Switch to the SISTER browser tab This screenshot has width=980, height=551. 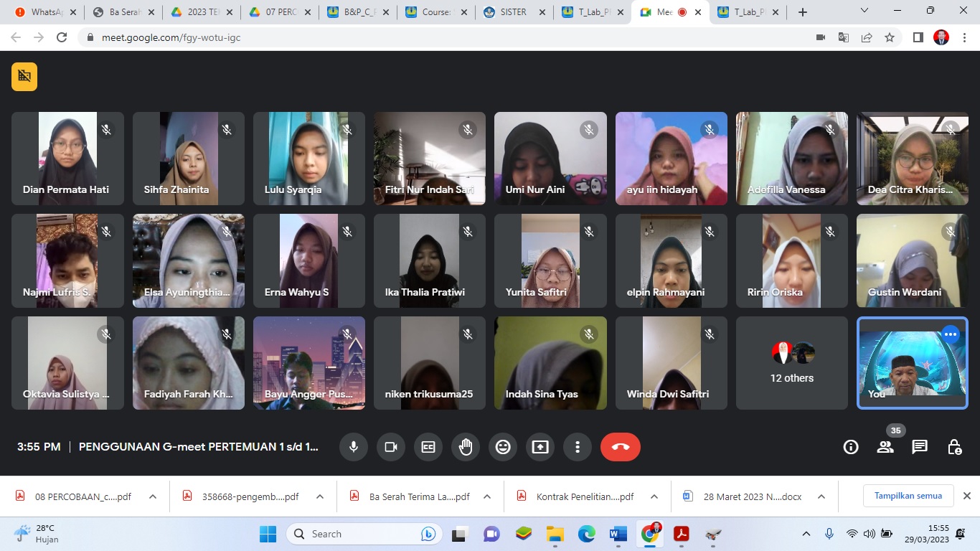tap(508, 12)
